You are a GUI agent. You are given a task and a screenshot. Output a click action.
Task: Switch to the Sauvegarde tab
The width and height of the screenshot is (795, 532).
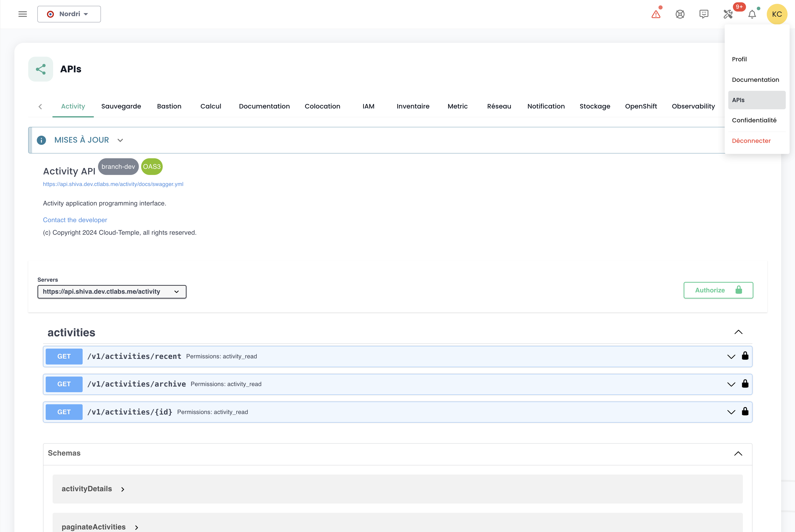pyautogui.click(x=121, y=106)
